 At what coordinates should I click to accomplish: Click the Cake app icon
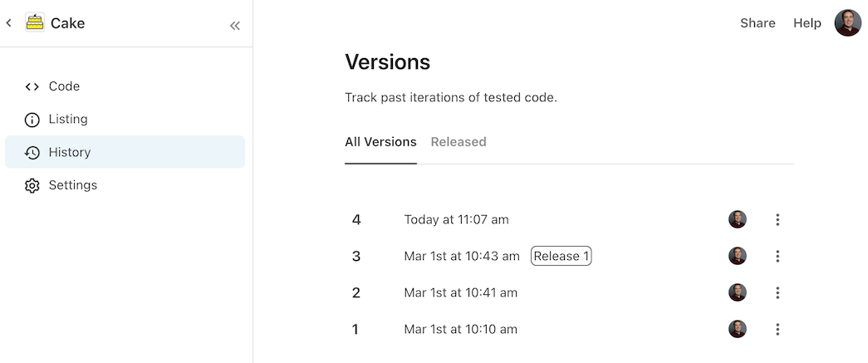pyautogui.click(x=34, y=22)
